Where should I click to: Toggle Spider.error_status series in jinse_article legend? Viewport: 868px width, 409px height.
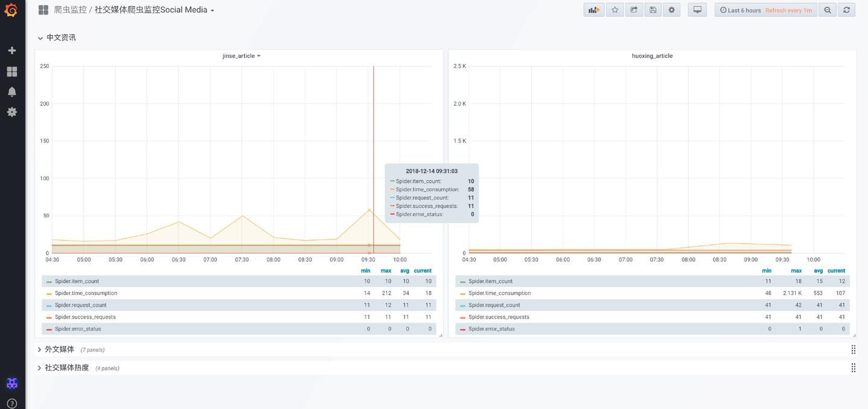pos(78,329)
